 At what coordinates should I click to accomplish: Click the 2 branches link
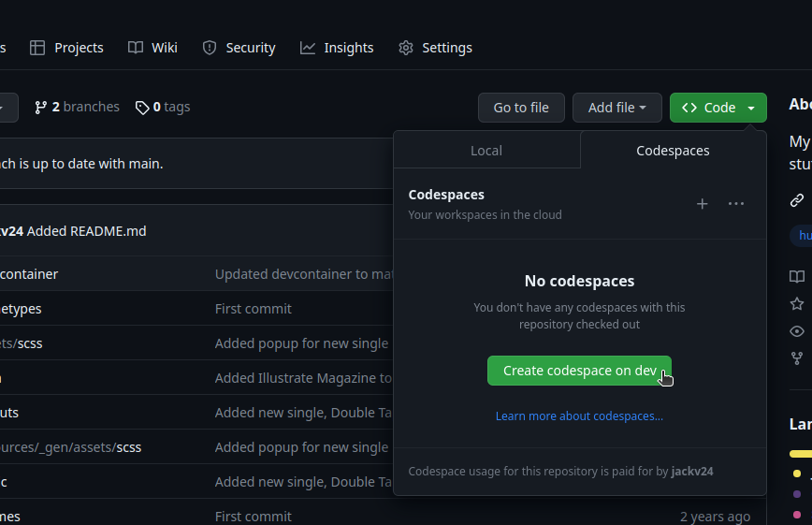click(x=77, y=107)
